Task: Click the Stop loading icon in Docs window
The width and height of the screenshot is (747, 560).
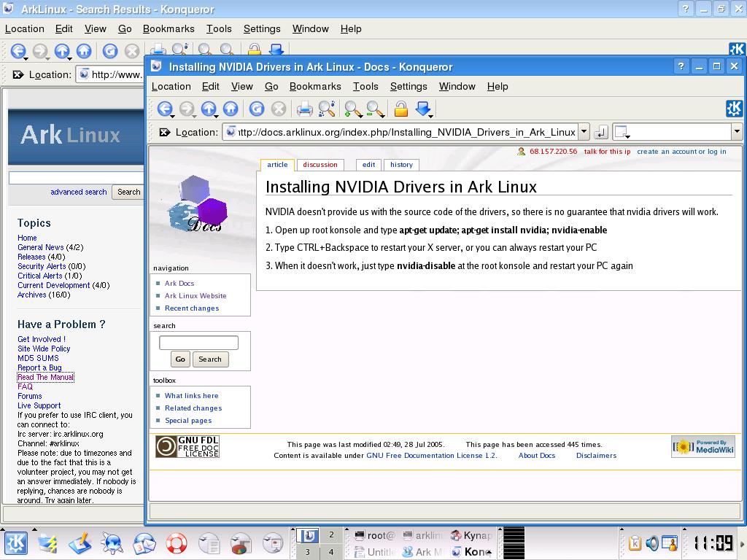Action: pos(278,109)
